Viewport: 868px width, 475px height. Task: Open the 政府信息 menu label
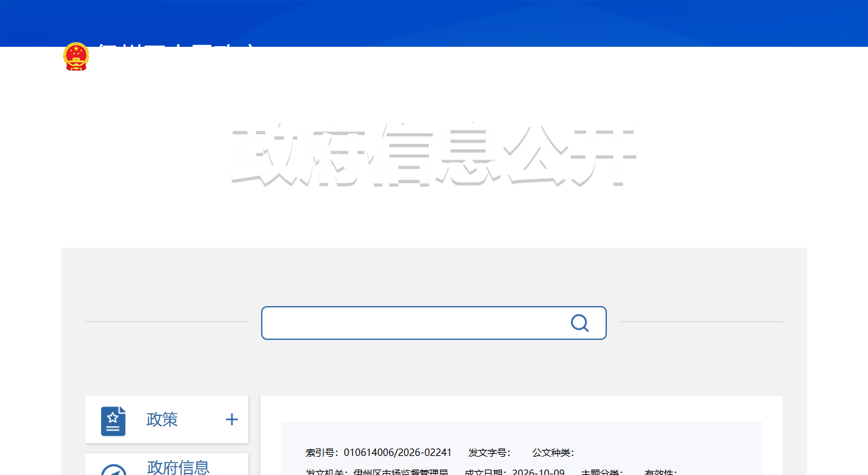click(178, 467)
